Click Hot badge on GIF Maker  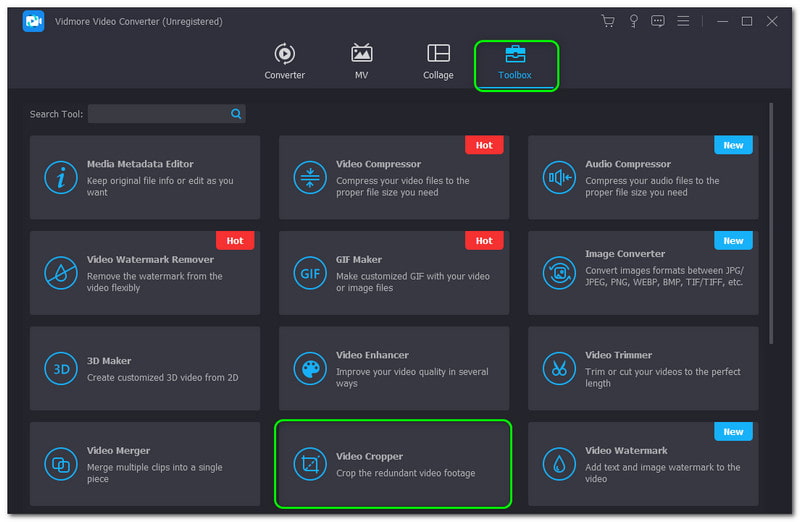point(484,240)
